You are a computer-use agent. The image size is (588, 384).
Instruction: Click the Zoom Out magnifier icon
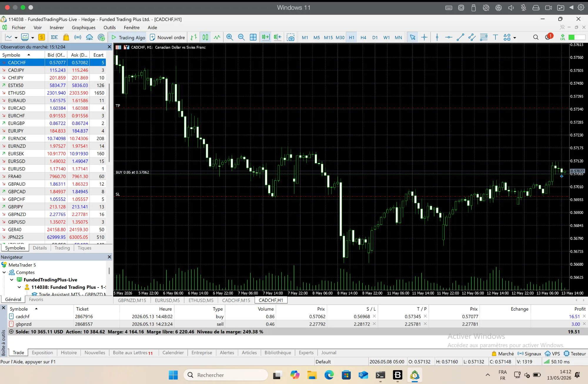point(241,37)
